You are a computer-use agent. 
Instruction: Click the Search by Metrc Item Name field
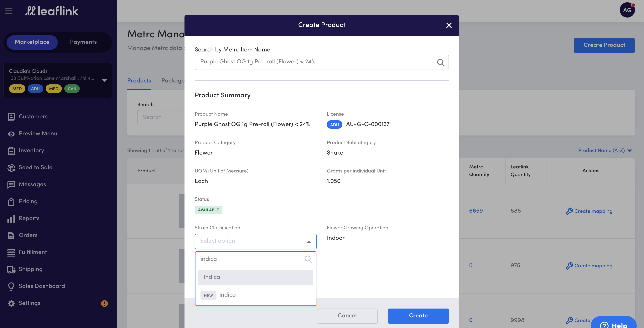pyautogui.click(x=321, y=62)
